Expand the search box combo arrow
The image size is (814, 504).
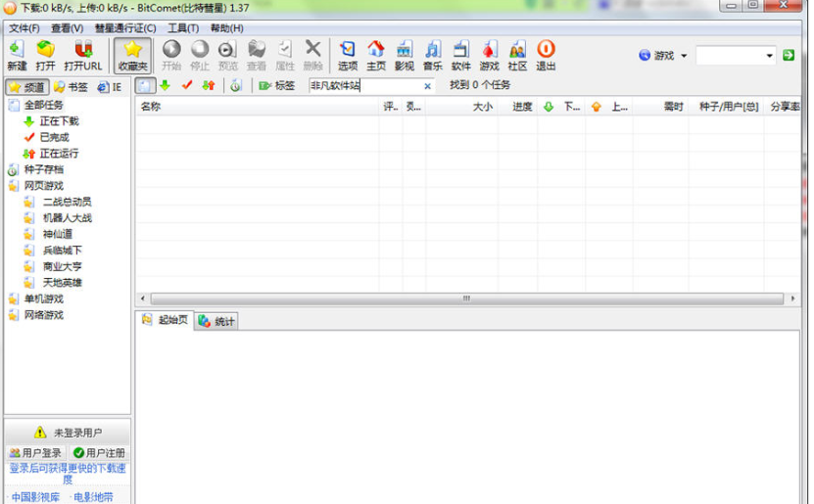click(769, 56)
